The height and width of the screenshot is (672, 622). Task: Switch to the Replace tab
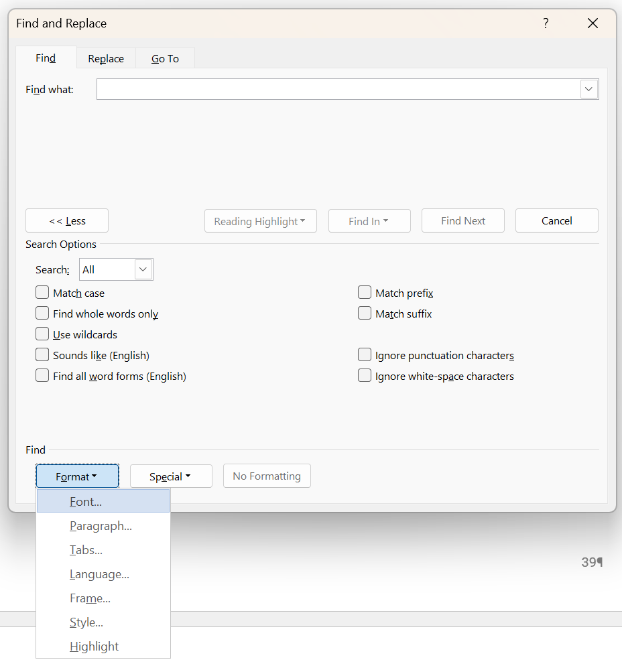pos(106,59)
